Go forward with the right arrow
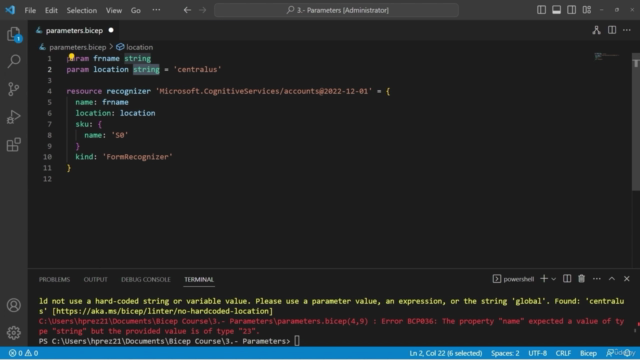Image resolution: width=640 pixels, height=360 pixels. click(x=202, y=10)
